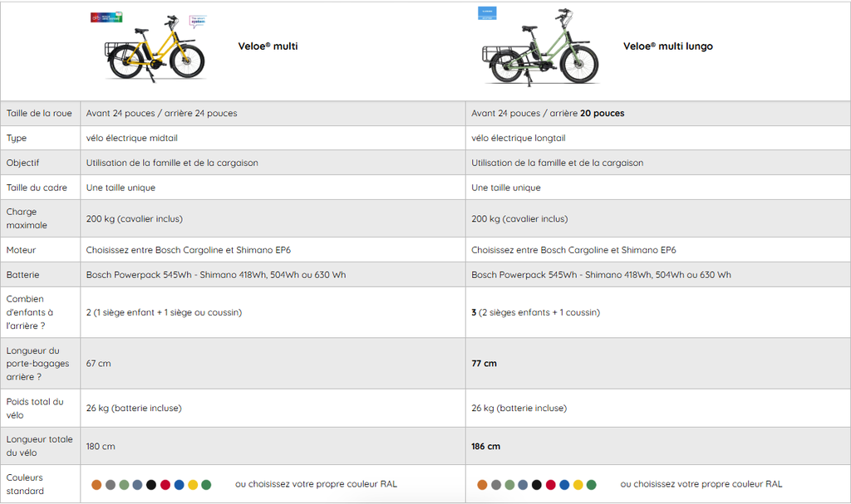Viewport: 851px width, 504px height.
Task: Choose dark green swatch in multi lungo column
Action: click(x=592, y=484)
